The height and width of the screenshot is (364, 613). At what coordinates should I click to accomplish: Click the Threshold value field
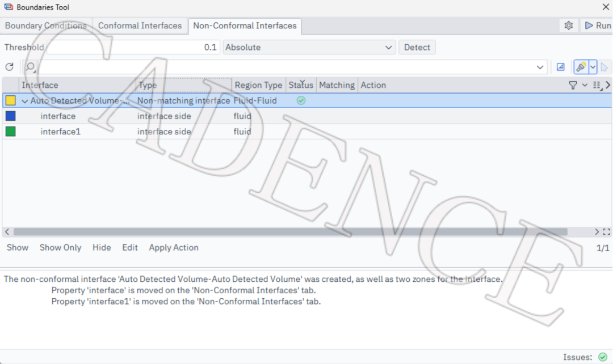(x=133, y=47)
